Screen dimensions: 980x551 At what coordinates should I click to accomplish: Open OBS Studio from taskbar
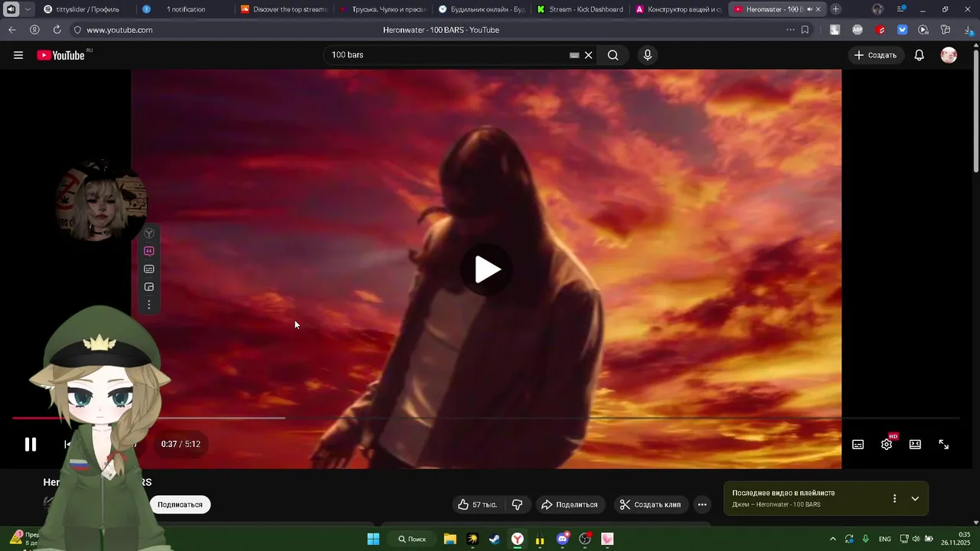(586, 539)
